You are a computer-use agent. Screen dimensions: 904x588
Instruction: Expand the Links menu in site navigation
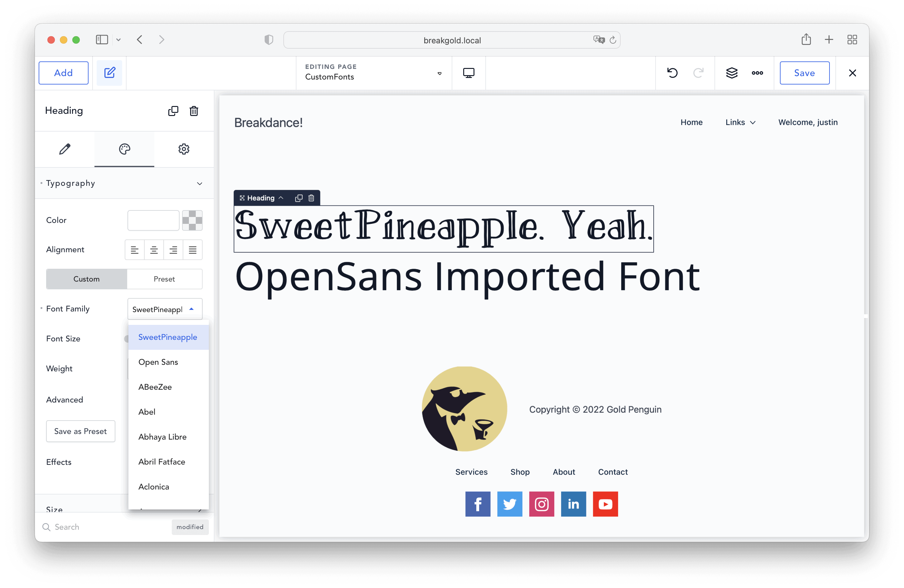740,122
